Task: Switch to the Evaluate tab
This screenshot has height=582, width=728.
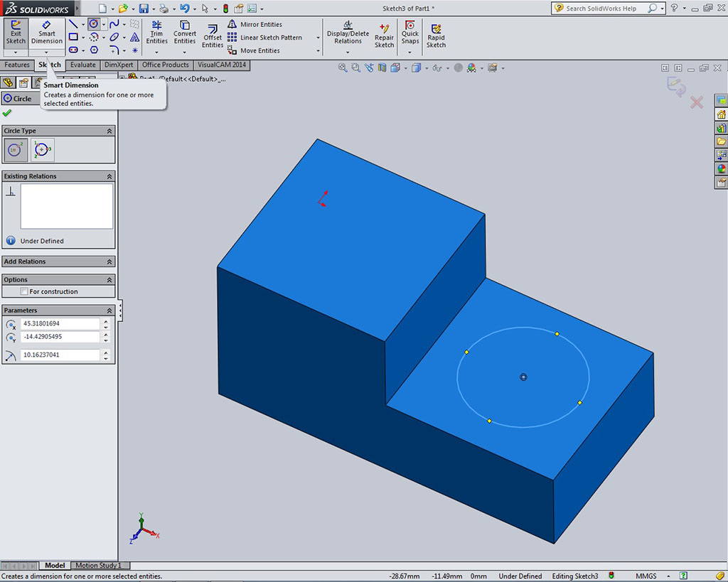Action: 82,65
